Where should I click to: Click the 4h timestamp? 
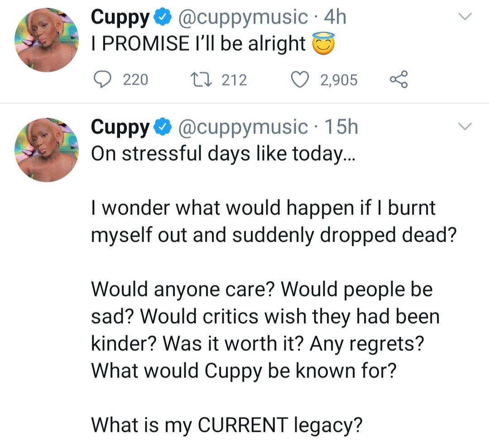pos(336,18)
